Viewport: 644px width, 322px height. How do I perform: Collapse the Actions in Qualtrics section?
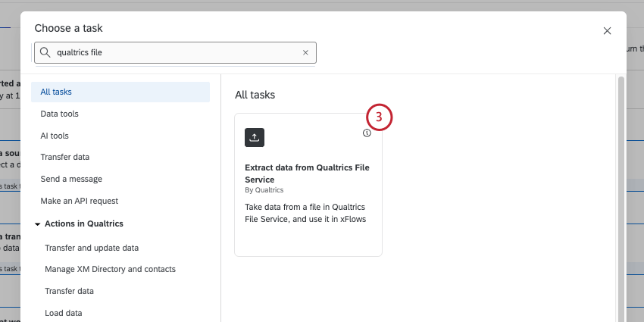coord(38,224)
